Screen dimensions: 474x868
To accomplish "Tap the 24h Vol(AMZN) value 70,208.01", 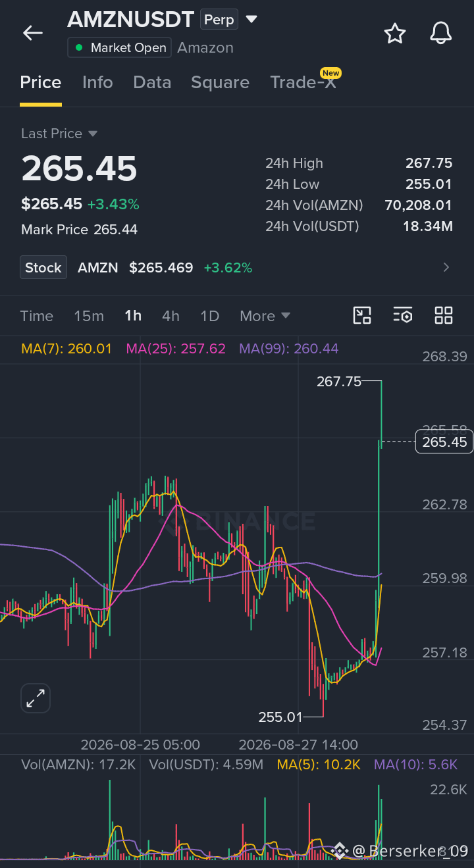I will (419, 205).
